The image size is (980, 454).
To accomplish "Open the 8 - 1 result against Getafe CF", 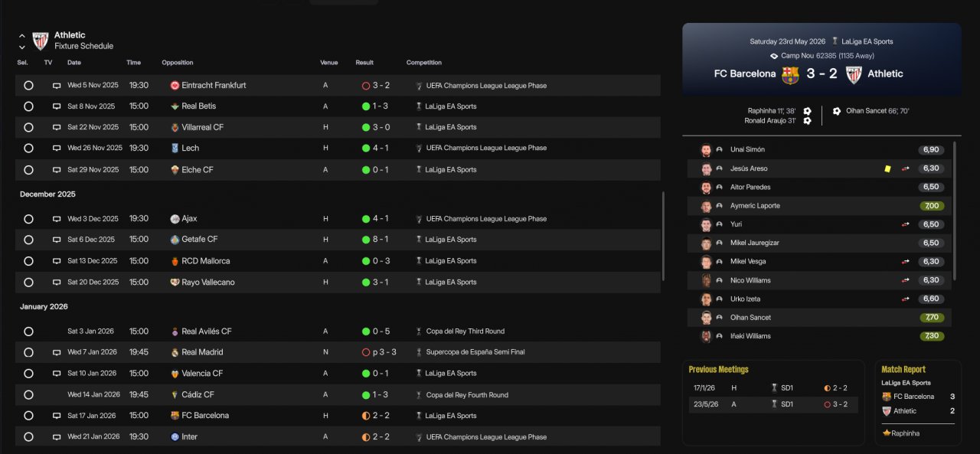I will [381, 240].
